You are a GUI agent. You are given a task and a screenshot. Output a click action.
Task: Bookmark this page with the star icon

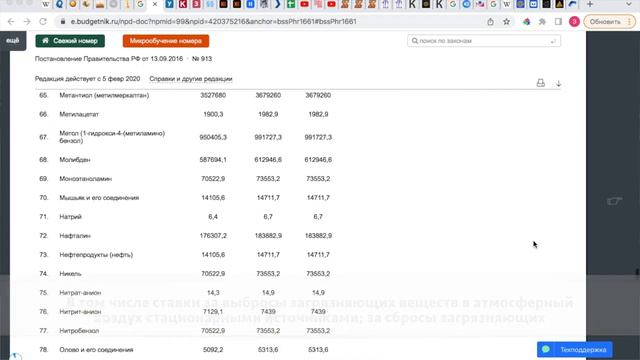click(507, 22)
